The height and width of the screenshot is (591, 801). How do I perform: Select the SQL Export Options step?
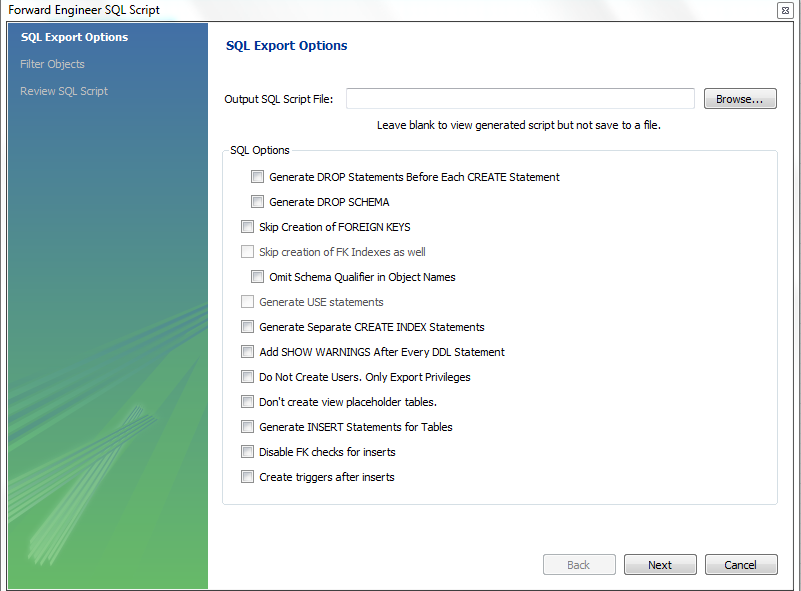74,38
